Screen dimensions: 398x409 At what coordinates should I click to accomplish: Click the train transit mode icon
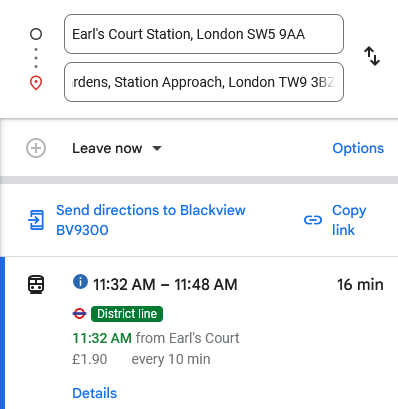[36, 285]
